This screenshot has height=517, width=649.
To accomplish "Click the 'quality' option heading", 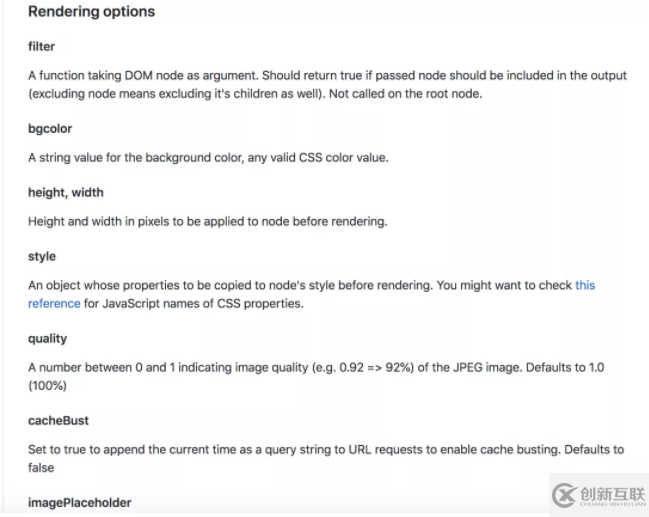I will pyautogui.click(x=48, y=339).
